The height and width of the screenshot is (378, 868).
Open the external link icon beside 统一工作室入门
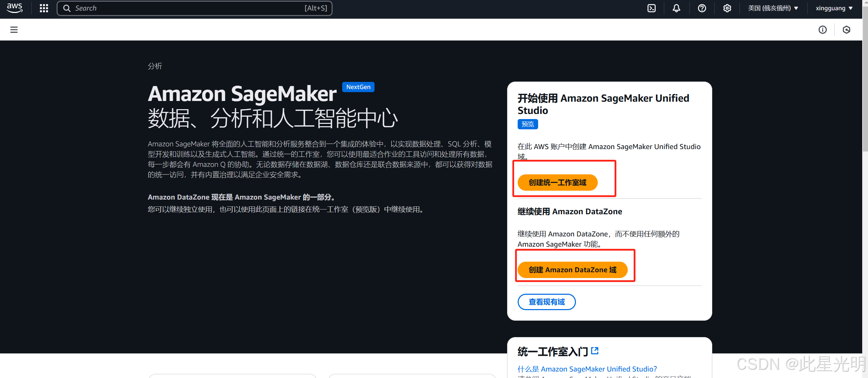pyautogui.click(x=595, y=351)
